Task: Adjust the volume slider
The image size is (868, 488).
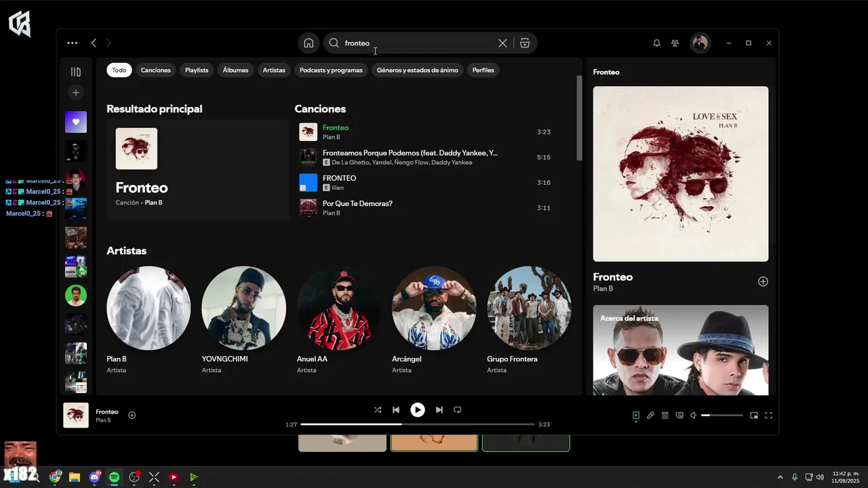Action: [722, 415]
